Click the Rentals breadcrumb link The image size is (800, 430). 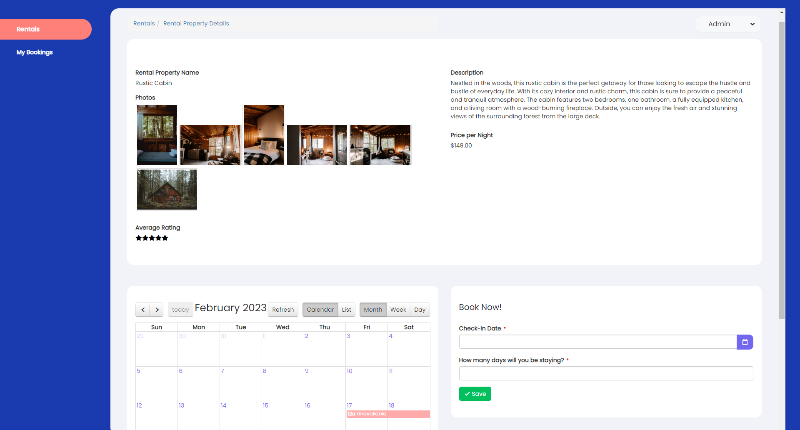coord(144,22)
